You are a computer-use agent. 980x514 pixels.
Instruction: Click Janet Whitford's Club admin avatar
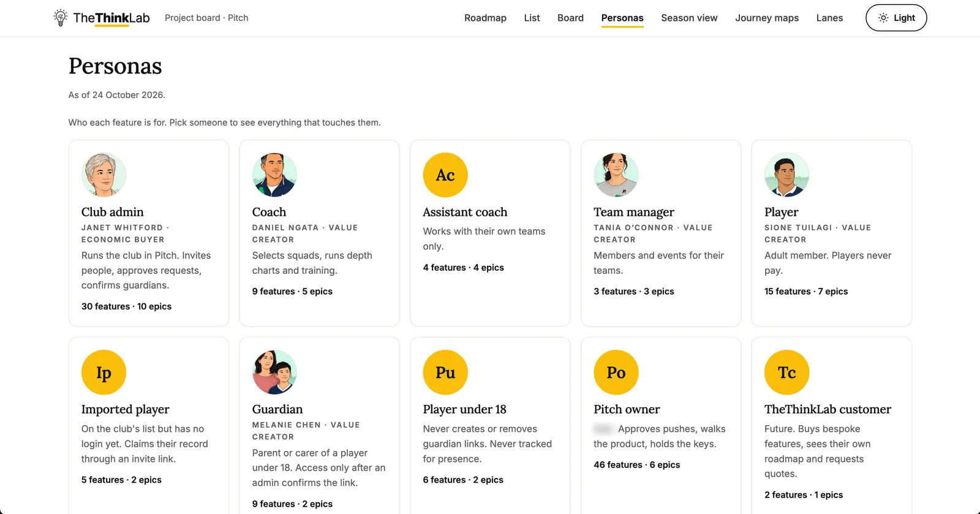click(x=104, y=175)
